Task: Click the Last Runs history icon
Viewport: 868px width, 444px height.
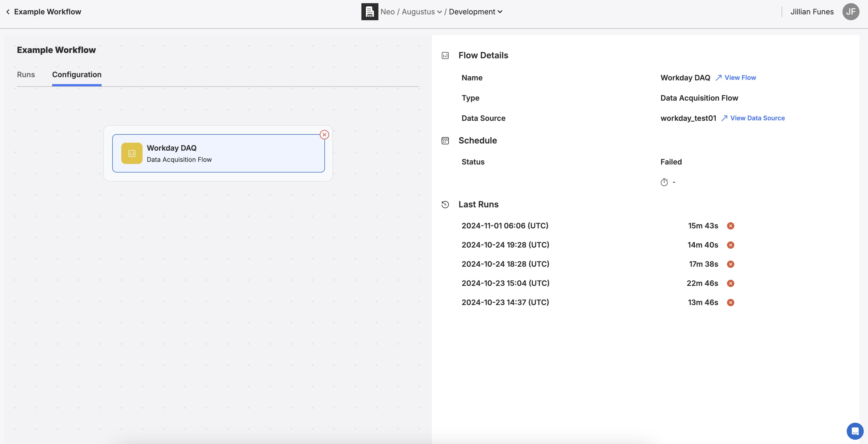Action: click(445, 204)
